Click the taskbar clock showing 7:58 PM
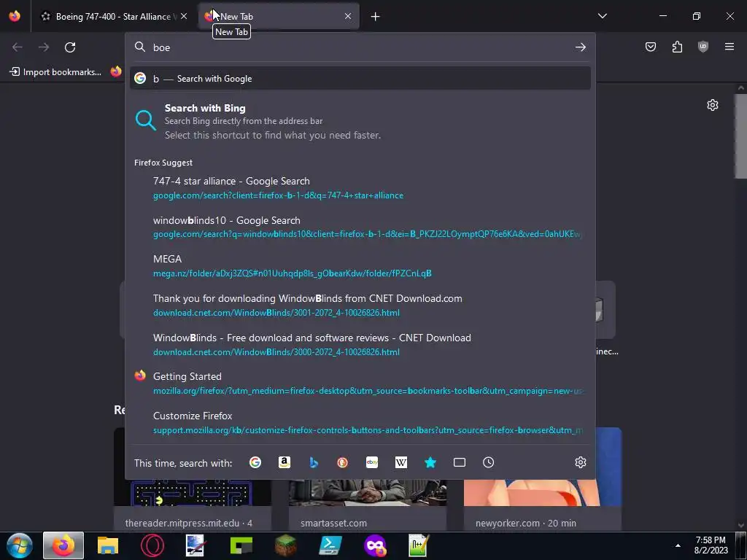 [x=711, y=545]
